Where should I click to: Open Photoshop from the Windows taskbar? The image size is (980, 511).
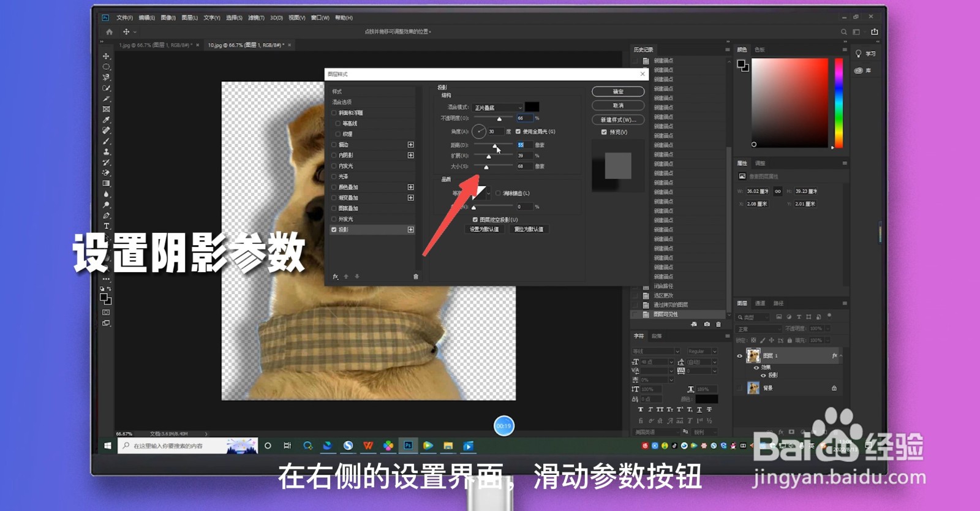408,445
